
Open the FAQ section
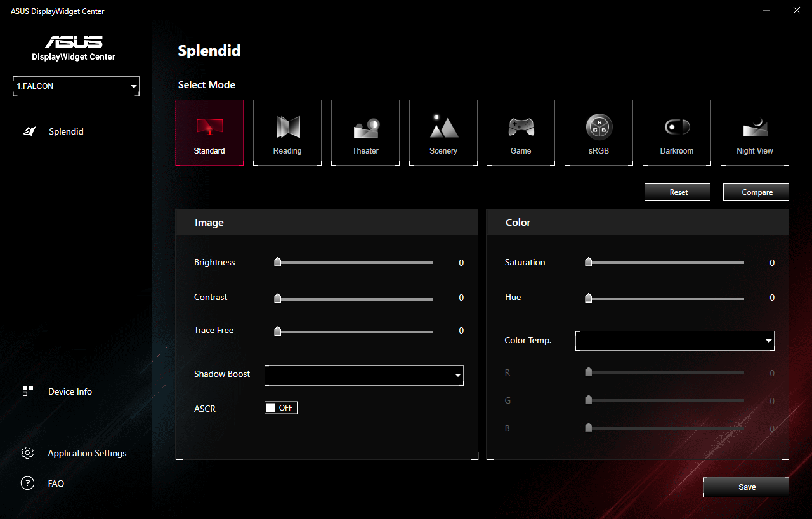click(27, 483)
